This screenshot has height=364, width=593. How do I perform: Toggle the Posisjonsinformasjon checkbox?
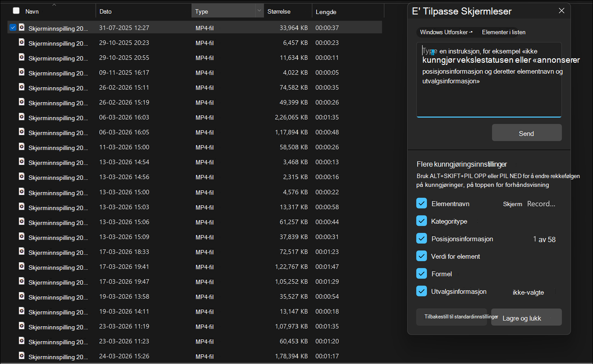(x=422, y=239)
